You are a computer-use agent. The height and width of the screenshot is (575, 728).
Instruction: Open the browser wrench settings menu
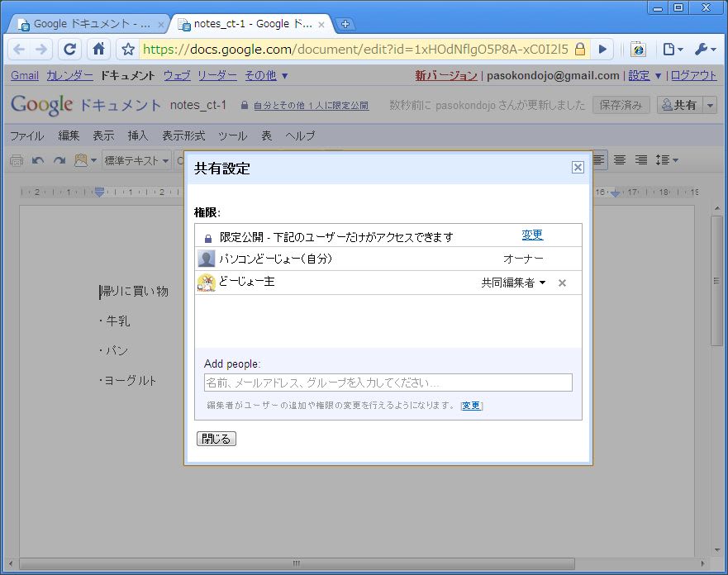(705, 50)
